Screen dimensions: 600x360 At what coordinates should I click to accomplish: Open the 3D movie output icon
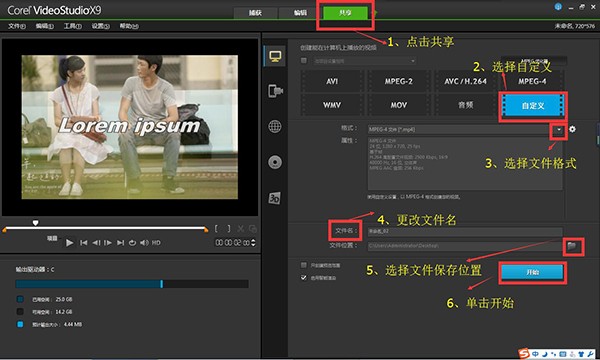(274, 198)
